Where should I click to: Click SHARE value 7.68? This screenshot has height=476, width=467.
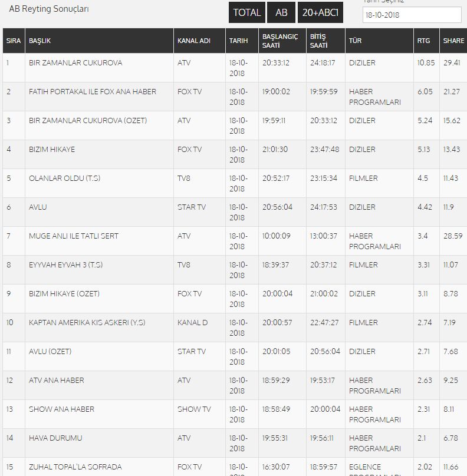click(450, 351)
